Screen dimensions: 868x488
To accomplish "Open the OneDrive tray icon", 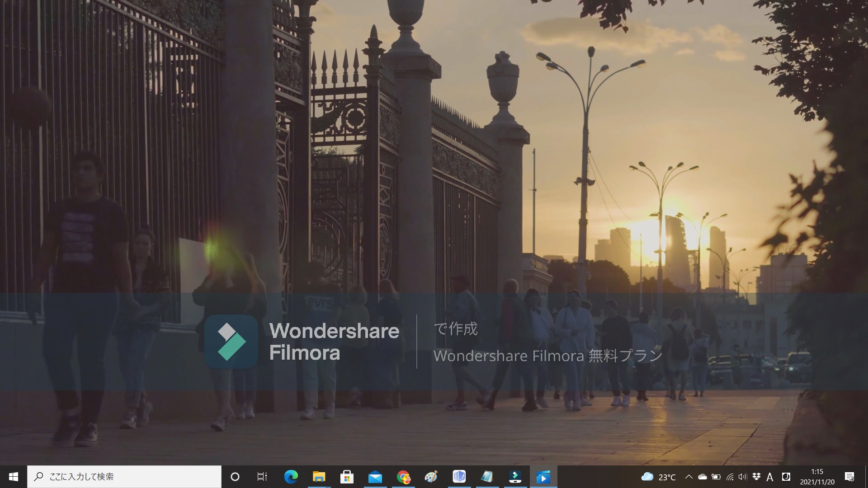I will pyautogui.click(x=702, y=477).
